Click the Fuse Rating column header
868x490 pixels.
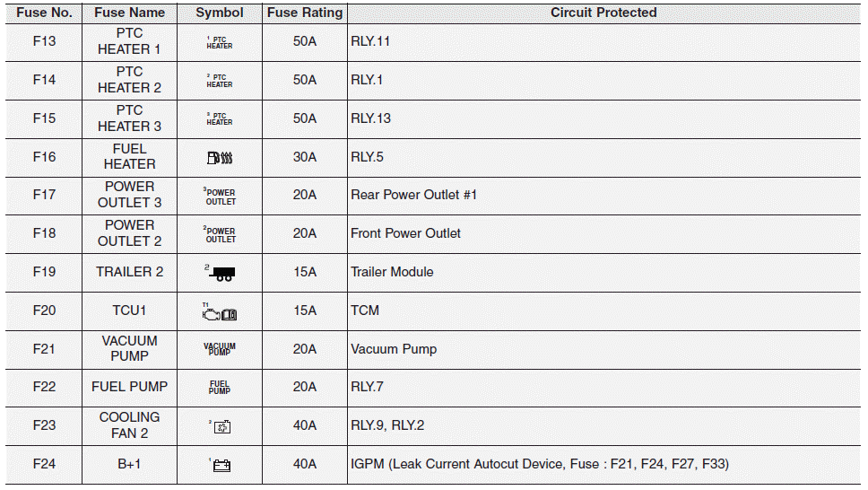point(305,13)
